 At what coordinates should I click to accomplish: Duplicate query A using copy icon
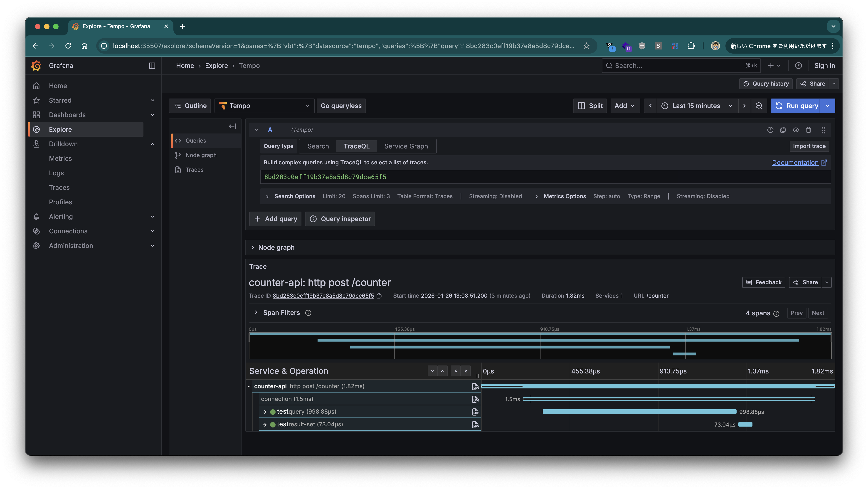pyautogui.click(x=783, y=130)
